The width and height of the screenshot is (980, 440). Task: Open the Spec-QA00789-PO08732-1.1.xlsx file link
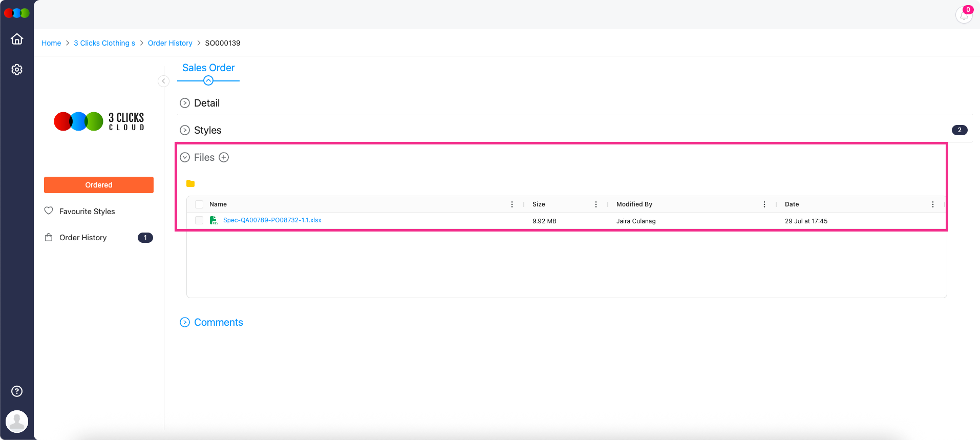[272, 220]
